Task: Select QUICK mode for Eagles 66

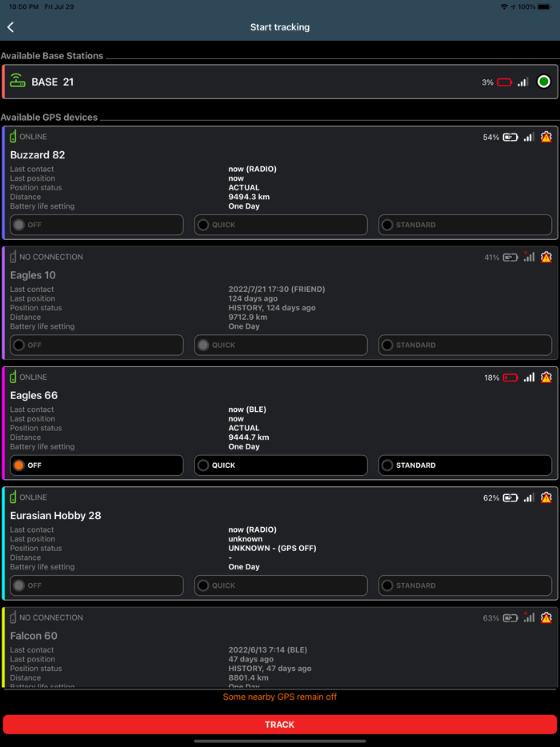Action: pos(281,465)
